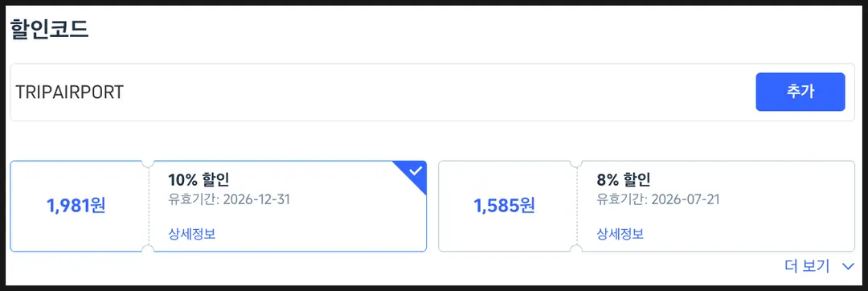Click the chevron arrow beside 더 보기
The width and height of the screenshot is (868, 291).
(848, 267)
